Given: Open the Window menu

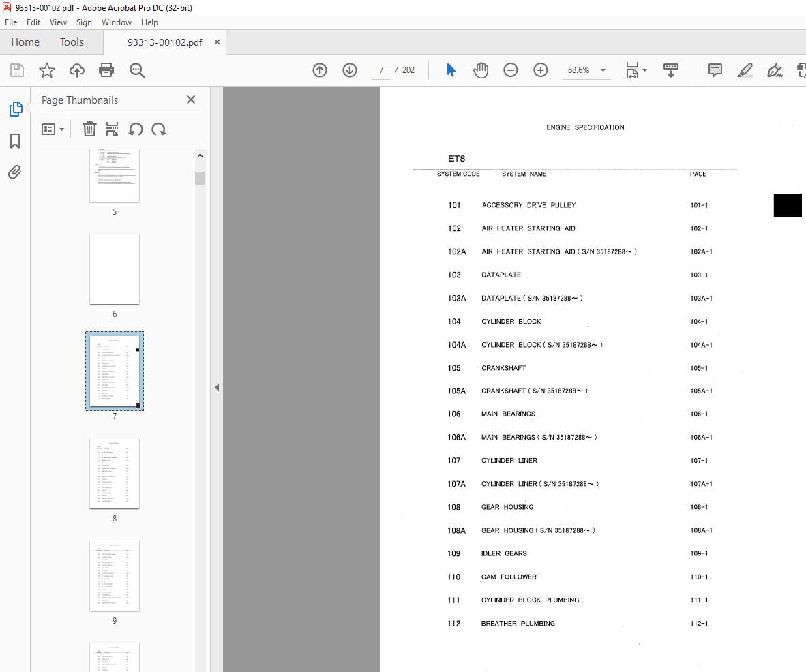Looking at the screenshot, I should coord(116,22).
